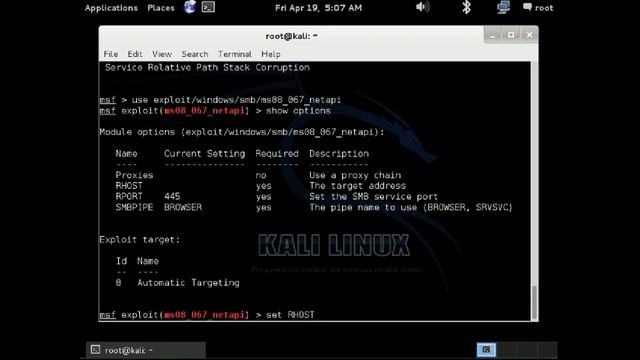Click the 'RHOST' option name in table

coord(129,186)
